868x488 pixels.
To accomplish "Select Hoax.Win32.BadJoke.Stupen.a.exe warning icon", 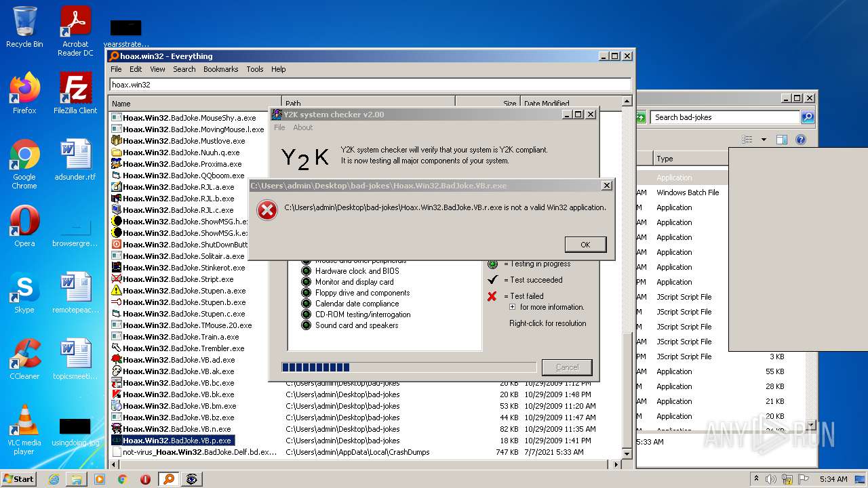I will point(117,291).
